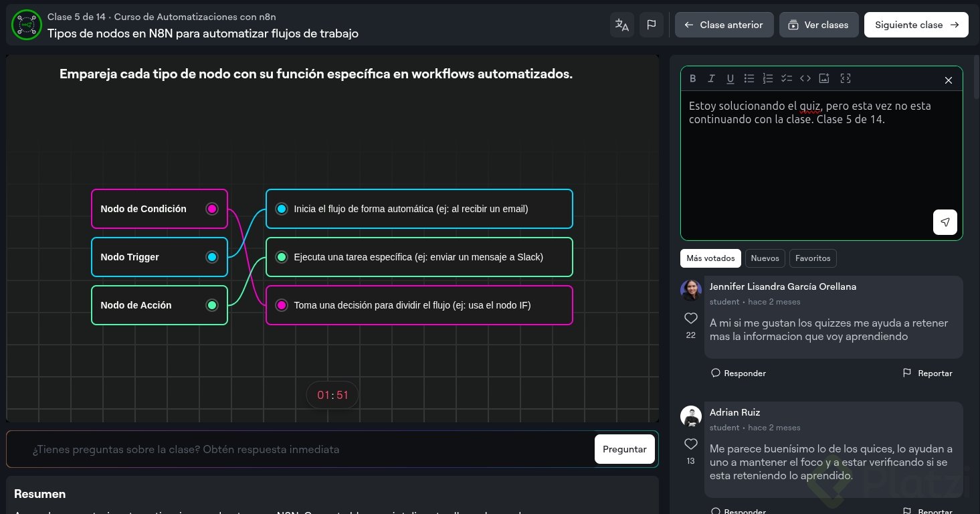The image size is (980, 514).
Task: Submit a question with the Preguntar button
Action: pos(624,449)
